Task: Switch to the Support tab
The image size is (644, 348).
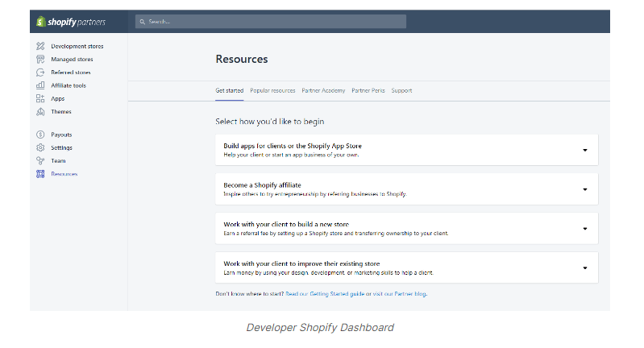Action: pyautogui.click(x=401, y=91)
